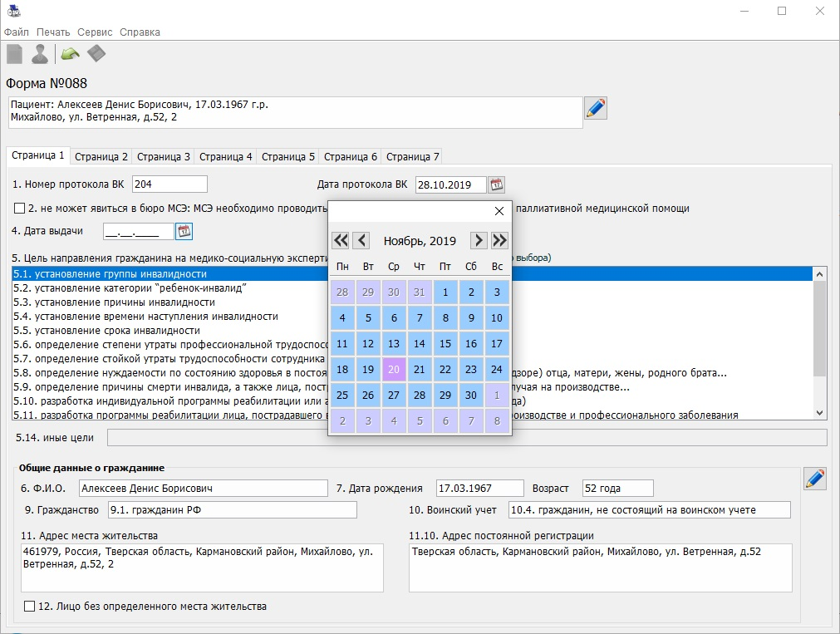The image size is (840, 634).
Task: Click the patient silhouette toolbar icon
Action: [x=39, y=55]
